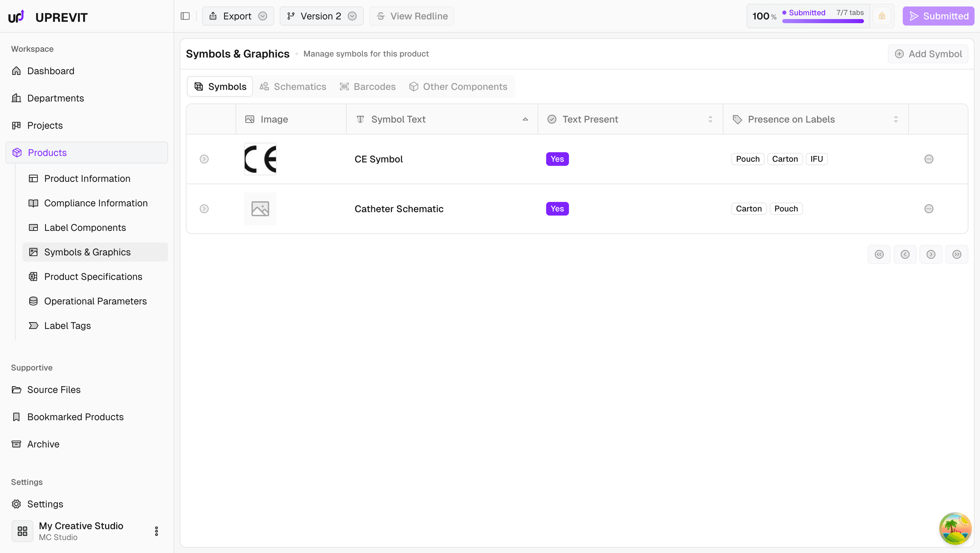Click the View Redline button
The image size is (980, 553).
point(412,16)
